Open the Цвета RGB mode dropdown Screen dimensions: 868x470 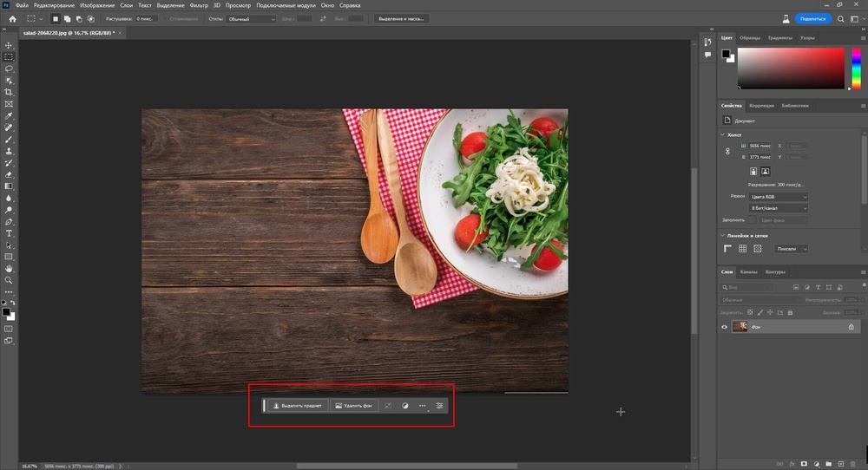[779, 197]
